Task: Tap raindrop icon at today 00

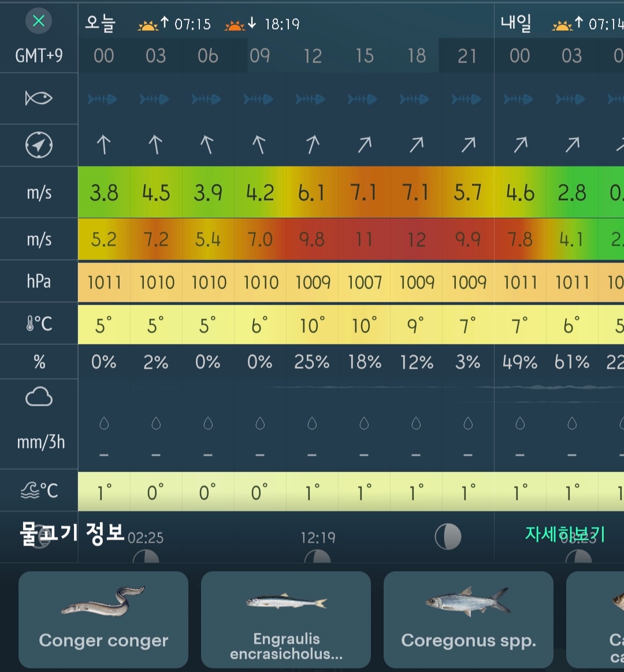Action: [x=104, y=424]
